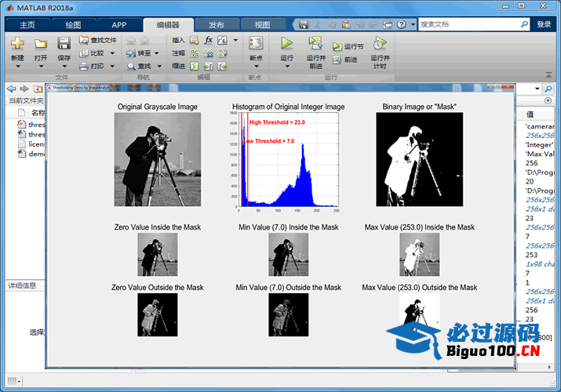This screenshot has height=392, width=561.
Task: Switch to the 视图 tab
Action: click(x=263, y=24)
